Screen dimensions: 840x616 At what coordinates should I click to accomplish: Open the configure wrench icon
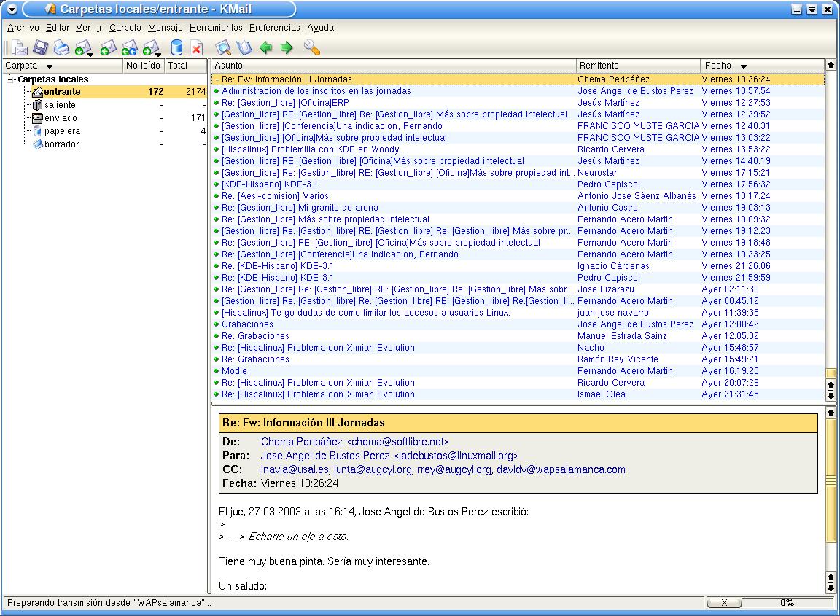tap(311, 48)
